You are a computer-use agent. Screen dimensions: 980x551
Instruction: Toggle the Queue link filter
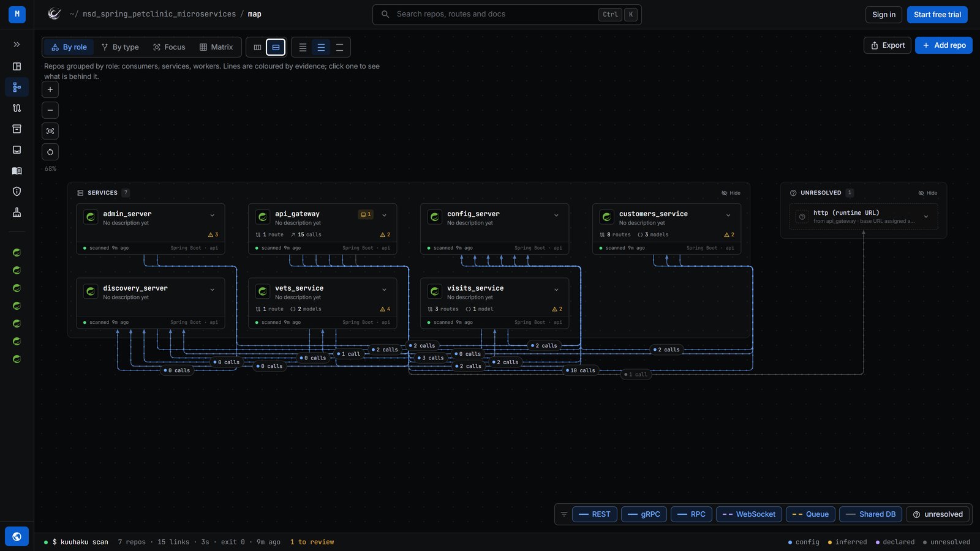pos(810,514)
